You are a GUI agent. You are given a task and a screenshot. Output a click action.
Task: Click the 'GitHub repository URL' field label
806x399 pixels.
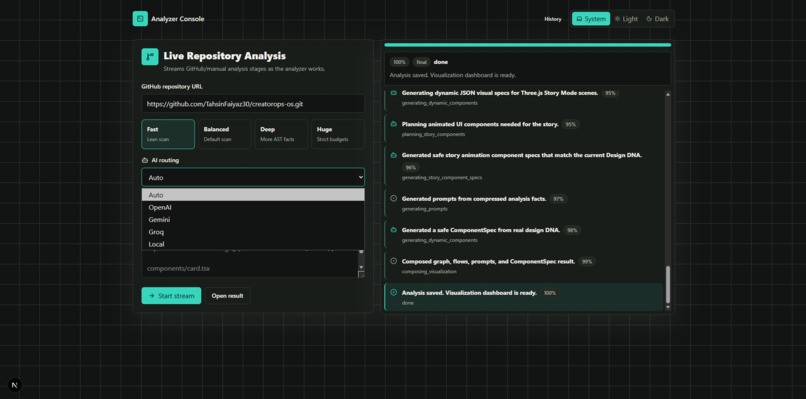[172, 86]
